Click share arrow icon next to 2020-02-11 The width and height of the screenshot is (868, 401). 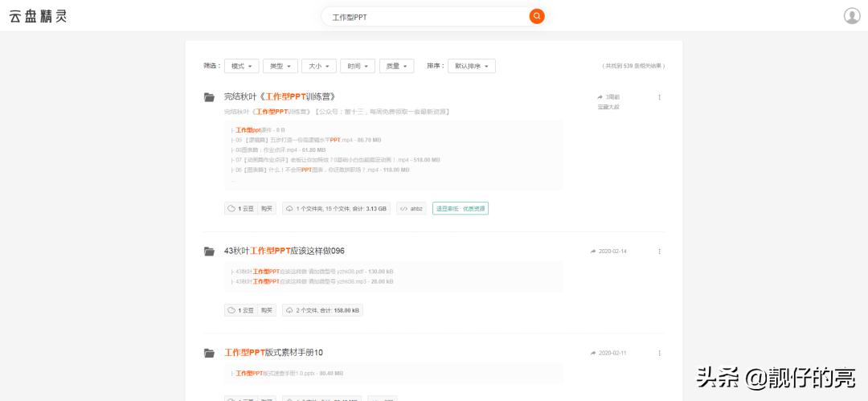pos(593,352)
